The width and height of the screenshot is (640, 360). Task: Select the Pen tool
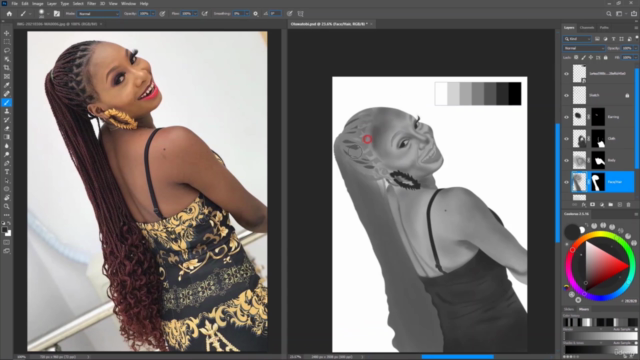[x=7, y=163]
